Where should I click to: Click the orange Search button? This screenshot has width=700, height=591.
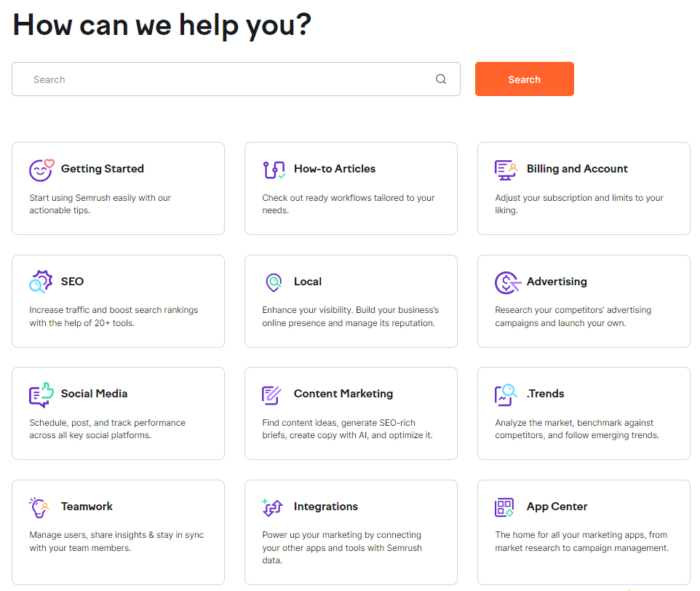(524, 79)
